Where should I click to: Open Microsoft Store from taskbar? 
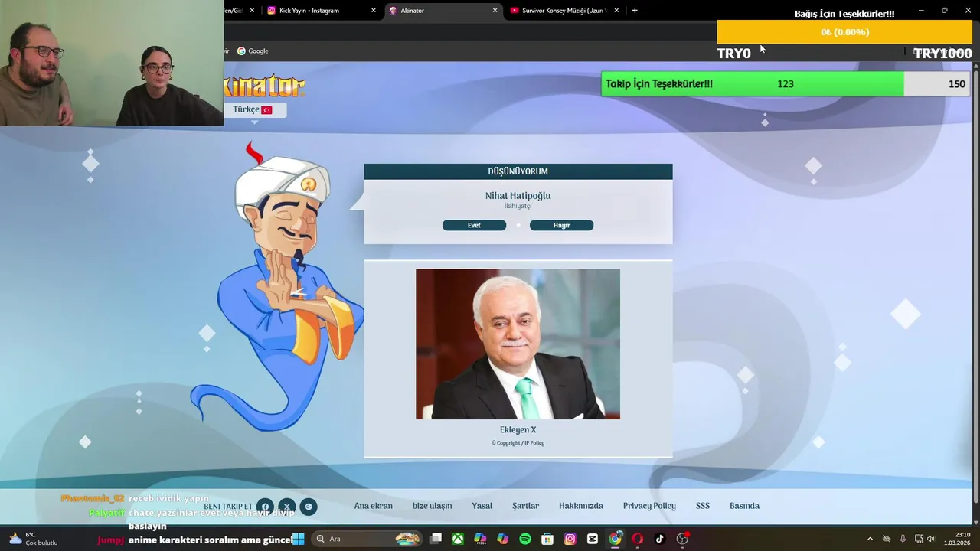pyautogui.click(x=547, y=539)
